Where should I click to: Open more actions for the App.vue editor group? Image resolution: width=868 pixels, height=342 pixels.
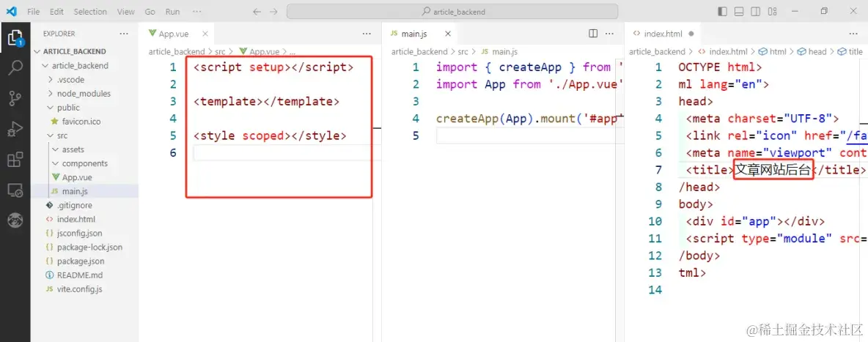[367, 34]
